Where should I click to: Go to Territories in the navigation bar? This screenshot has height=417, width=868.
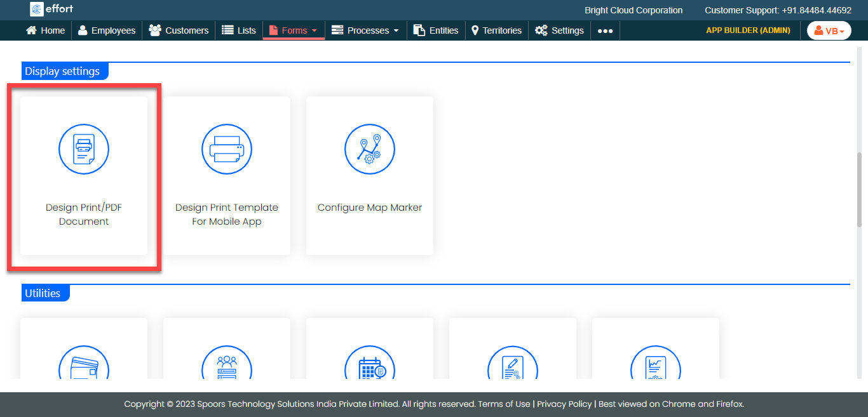(496, 30)
